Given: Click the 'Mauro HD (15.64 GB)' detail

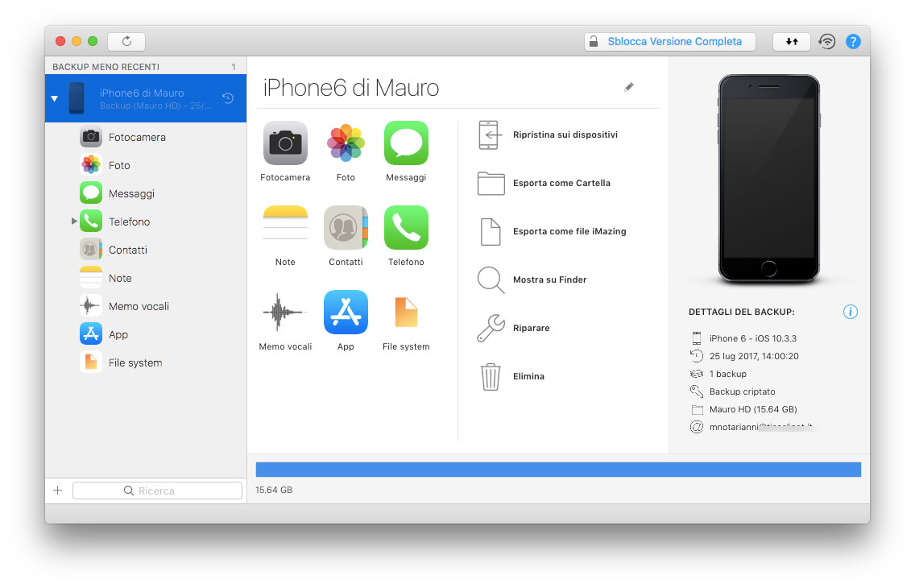Looking at the screenshot, I should [x=753, y=409].
